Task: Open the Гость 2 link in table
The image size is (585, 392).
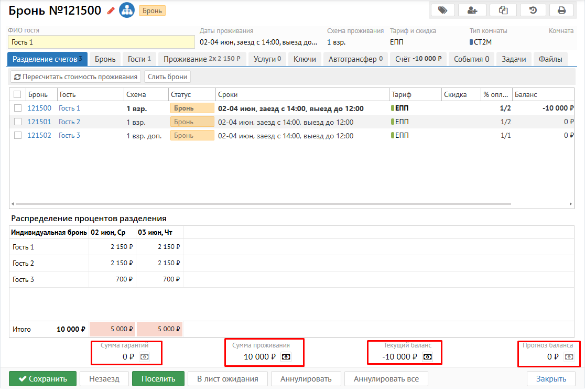Action: pyautogui.click(x=69, y=122)
